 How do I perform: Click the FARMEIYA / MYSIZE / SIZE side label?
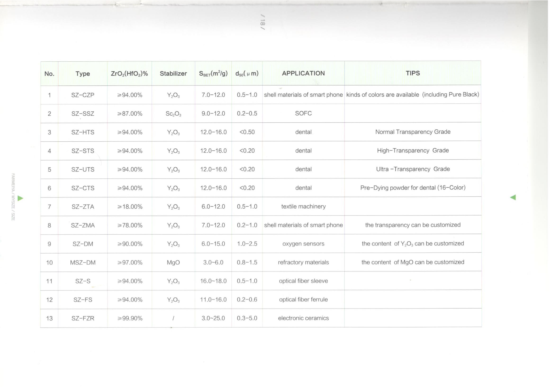coord(13,197)
